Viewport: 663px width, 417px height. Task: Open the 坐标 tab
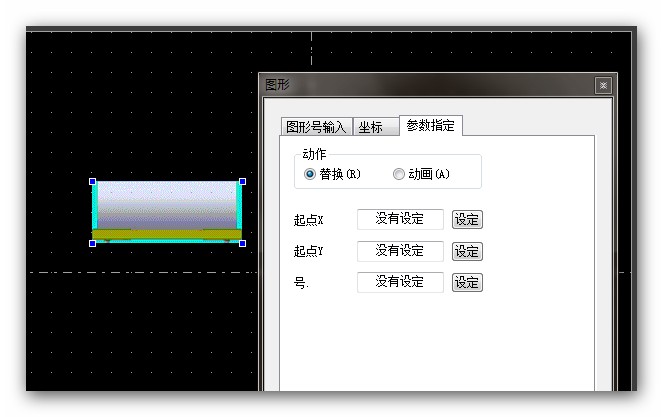(x=370, y=127)
